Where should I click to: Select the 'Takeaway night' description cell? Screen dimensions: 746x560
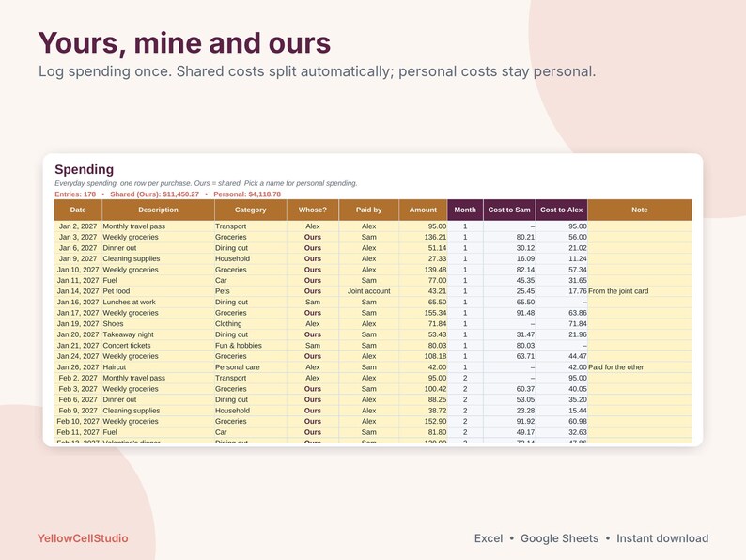tap(158, 334)
